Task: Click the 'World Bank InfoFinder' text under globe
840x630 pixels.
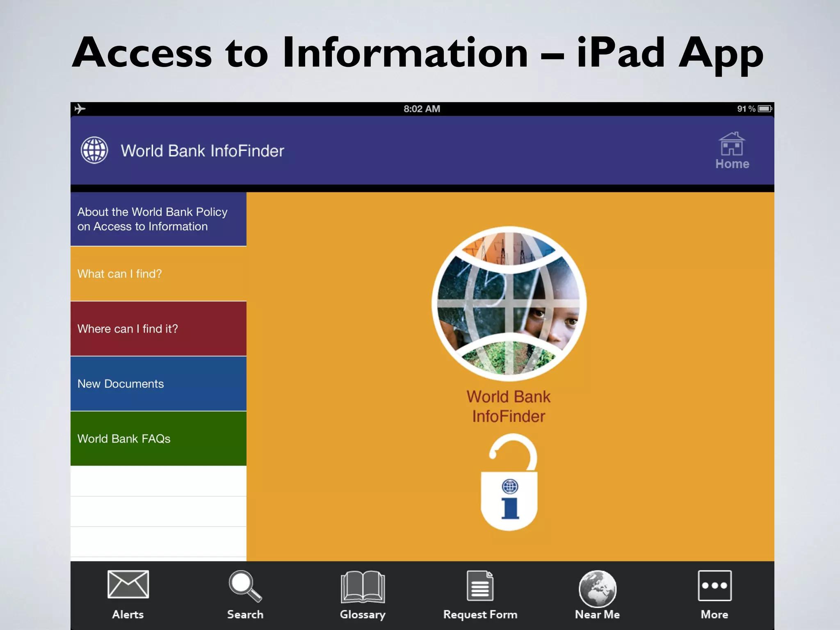Action: click(509, 406)
